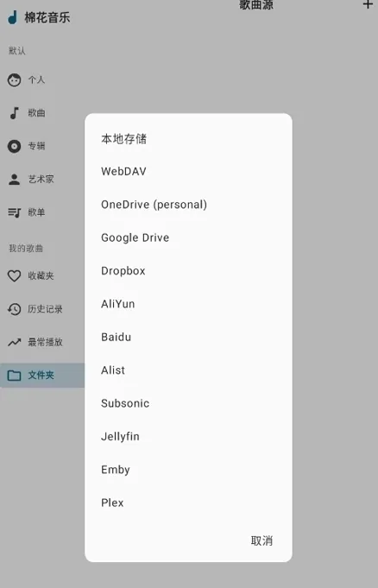Go to the 歌曲 sidebar label
Screen dimensions: 378x588
point(36,113)
